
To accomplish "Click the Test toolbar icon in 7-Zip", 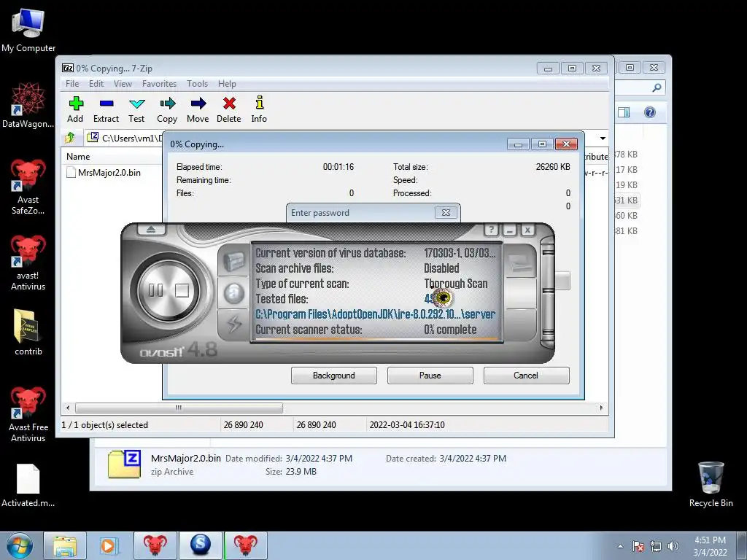I will 136,109.
